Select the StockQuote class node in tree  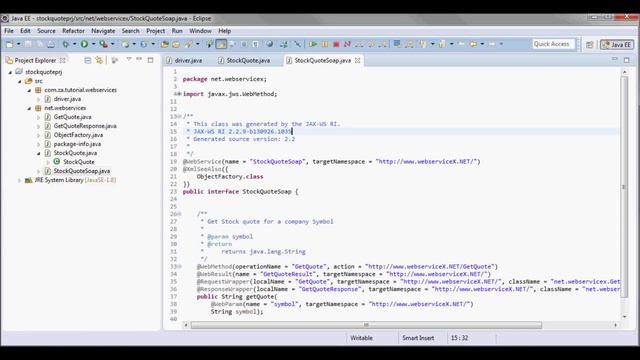(78, 162)
